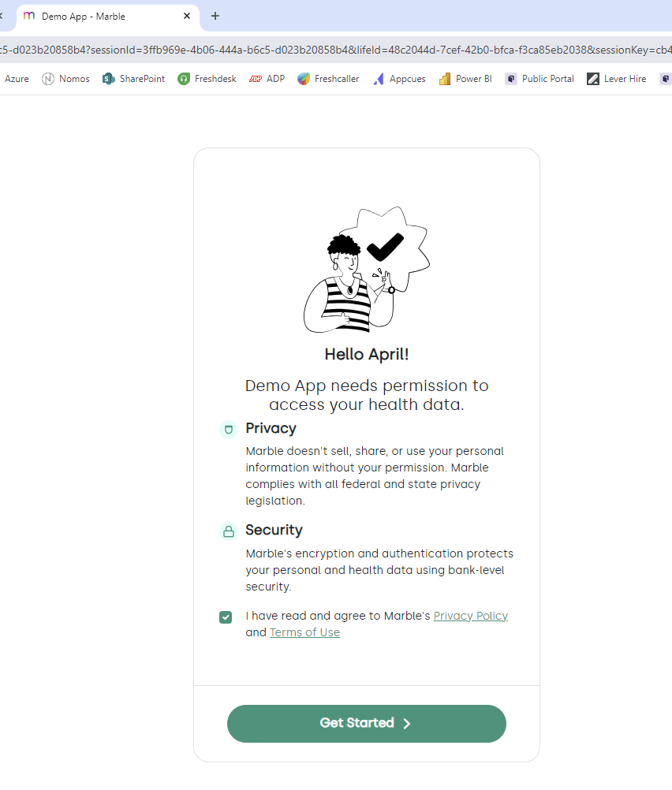Screen dimensions: 672x790
Task: Open the Public Portal bookmark
Action: click(539, 79)
